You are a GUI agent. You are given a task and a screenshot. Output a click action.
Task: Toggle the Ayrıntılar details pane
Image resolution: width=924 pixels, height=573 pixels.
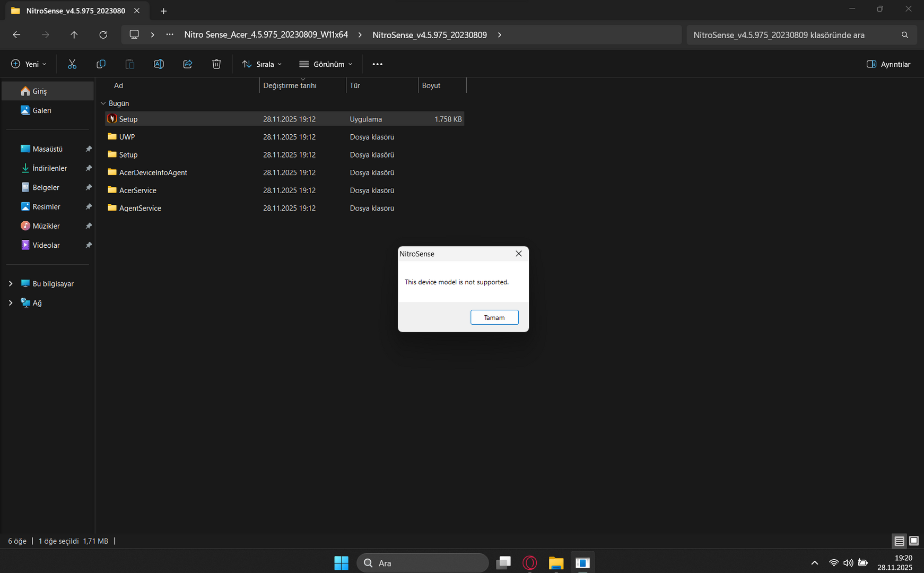pos(888,64)
